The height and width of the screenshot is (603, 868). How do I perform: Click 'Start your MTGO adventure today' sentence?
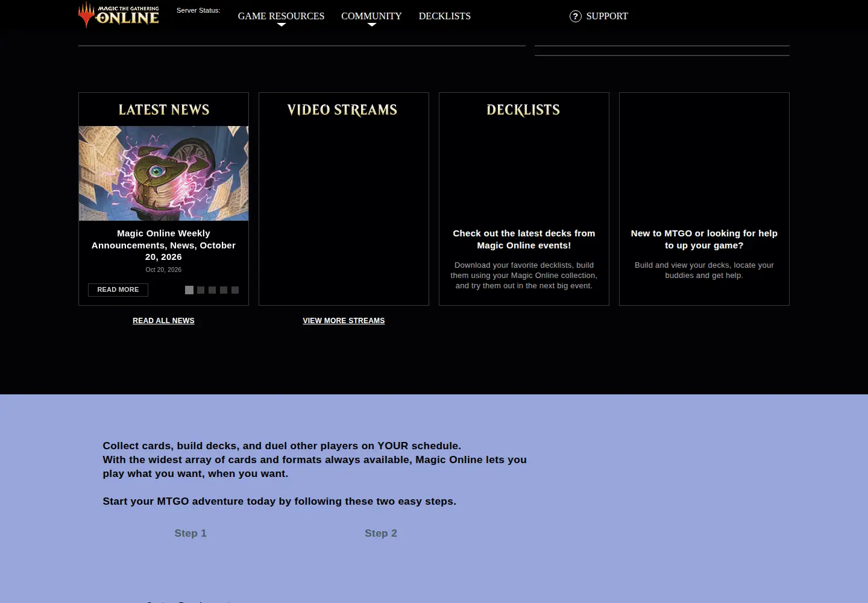(x=279, y=501)
